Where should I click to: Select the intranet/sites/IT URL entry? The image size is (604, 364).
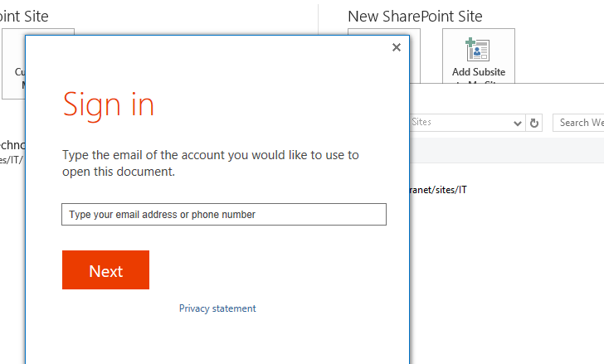439,190
